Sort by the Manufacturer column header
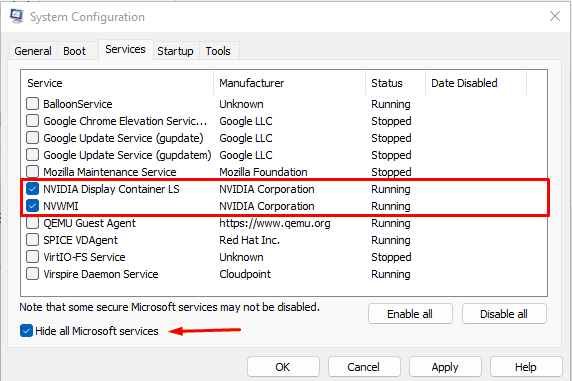572x381 pixels. (289, 83)
